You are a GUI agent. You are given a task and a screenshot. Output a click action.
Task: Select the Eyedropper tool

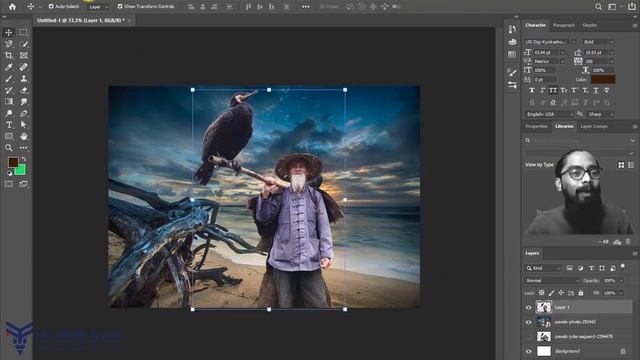tap(9, 67)
